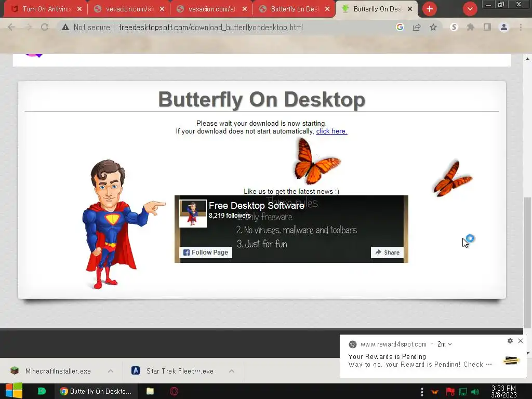This screenshot has width=532, height=399.
Task: Close the first vexacion.com tab
Action: (x=162, y=9)
